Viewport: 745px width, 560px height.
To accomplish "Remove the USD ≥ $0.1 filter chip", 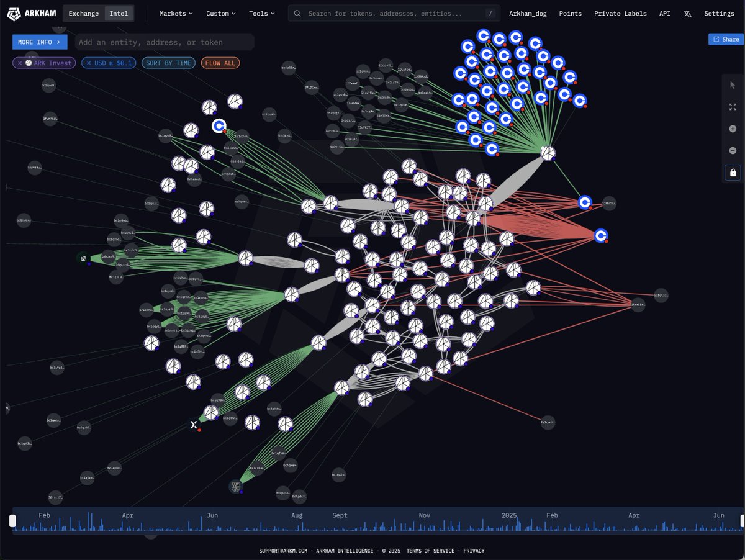I will point(88,63).
